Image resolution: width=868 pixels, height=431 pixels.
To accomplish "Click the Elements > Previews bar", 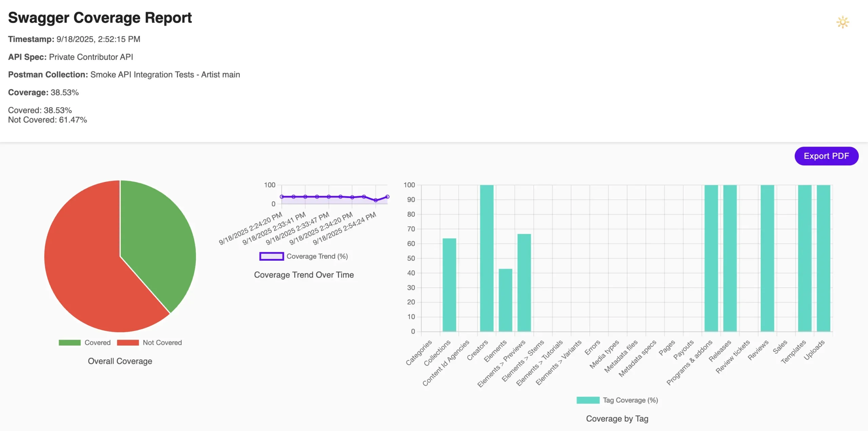I will (x=524, y=283).
